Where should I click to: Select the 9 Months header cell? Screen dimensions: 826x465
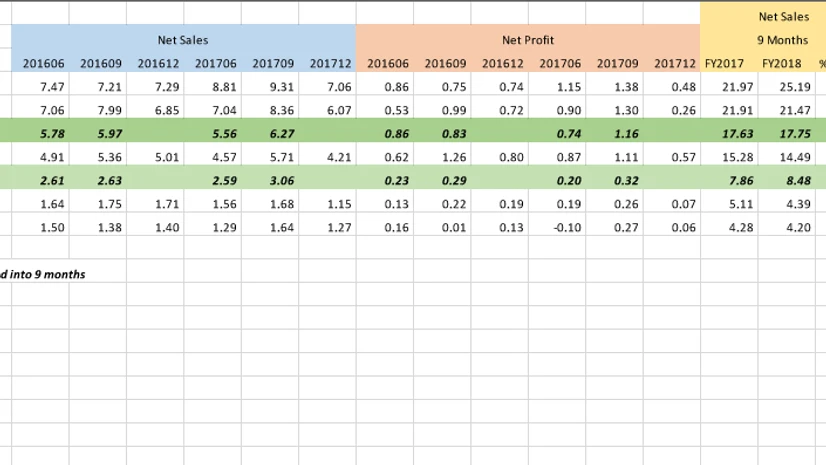(782, 40)
